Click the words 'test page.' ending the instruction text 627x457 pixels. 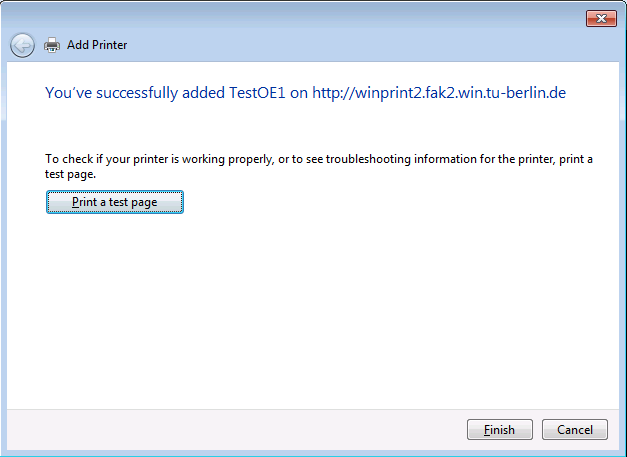click(x=70, y=174)
